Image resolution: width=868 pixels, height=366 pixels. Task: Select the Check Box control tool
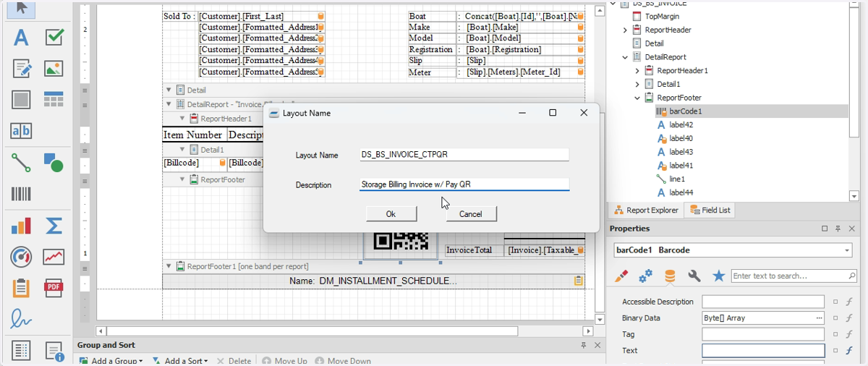point(54,38)
